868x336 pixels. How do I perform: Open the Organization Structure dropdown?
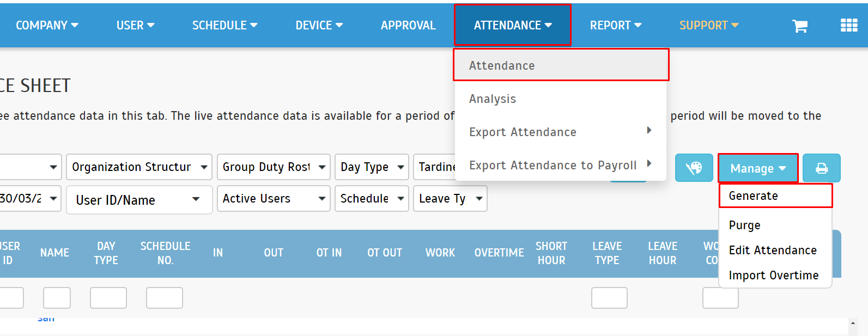139,167
